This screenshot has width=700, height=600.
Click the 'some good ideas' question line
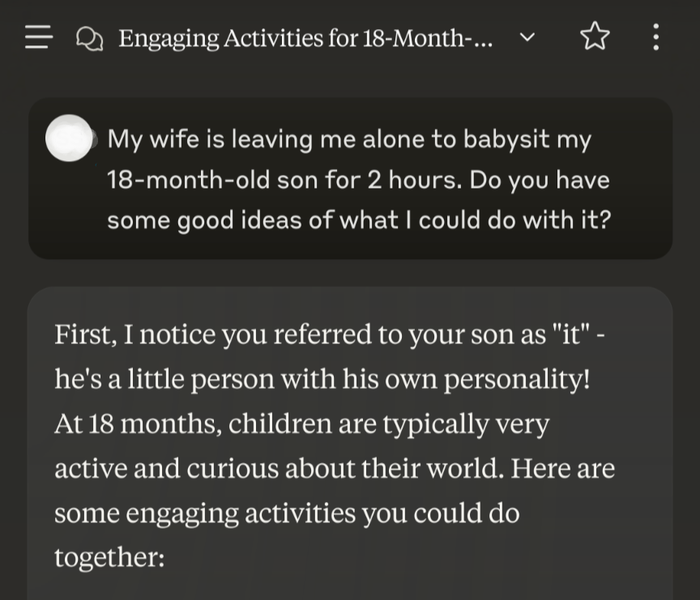click(358, 219)
